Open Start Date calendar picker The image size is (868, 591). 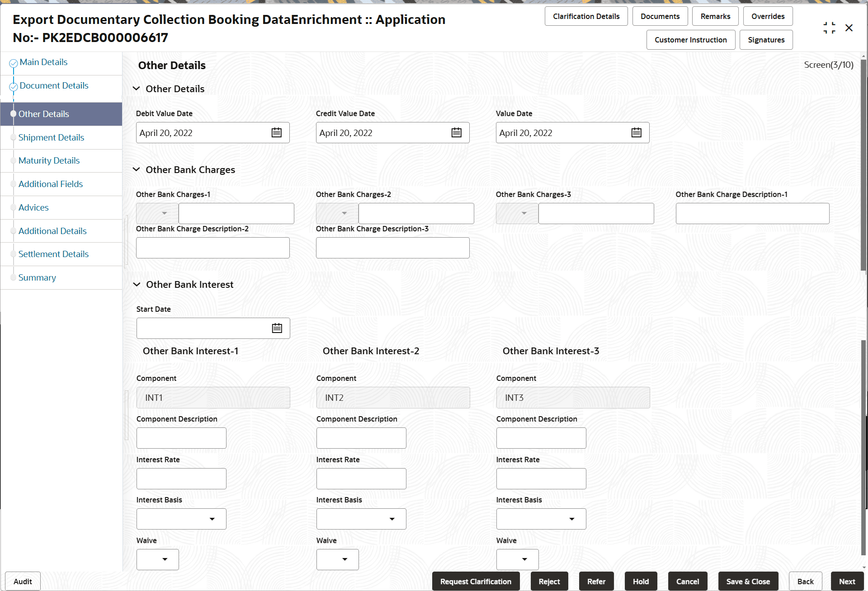point(277,328)
